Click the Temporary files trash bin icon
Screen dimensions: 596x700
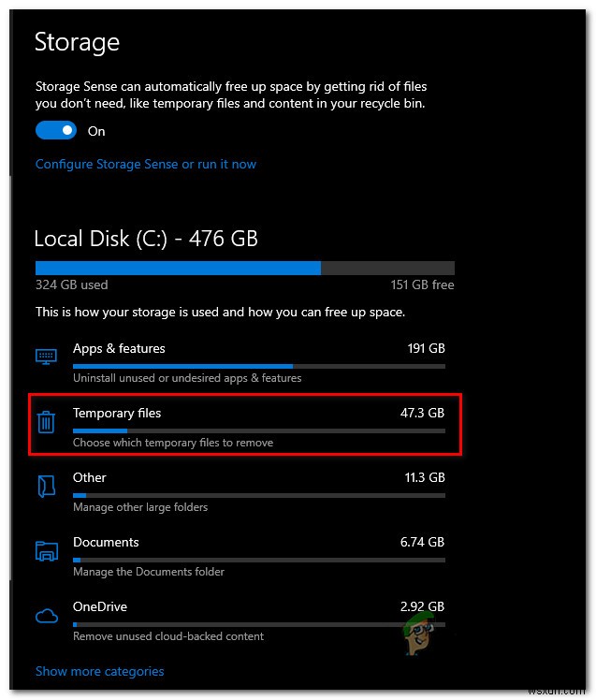point(46,422)
